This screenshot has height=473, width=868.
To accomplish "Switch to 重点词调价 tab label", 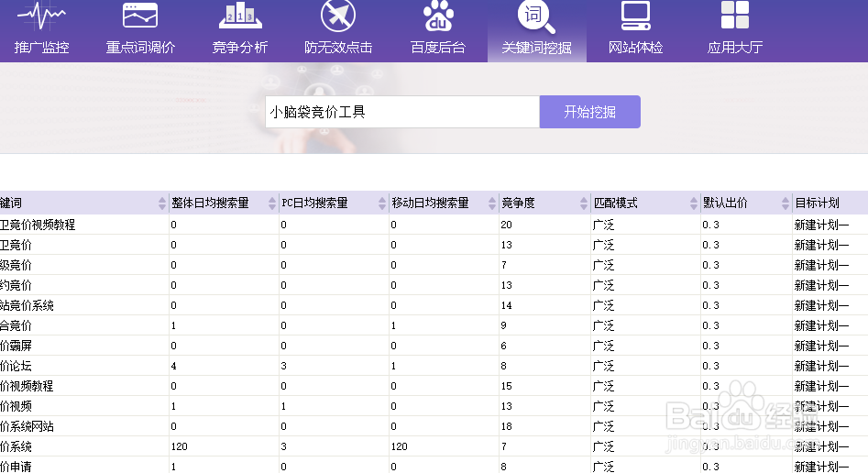I will [140, 48].
